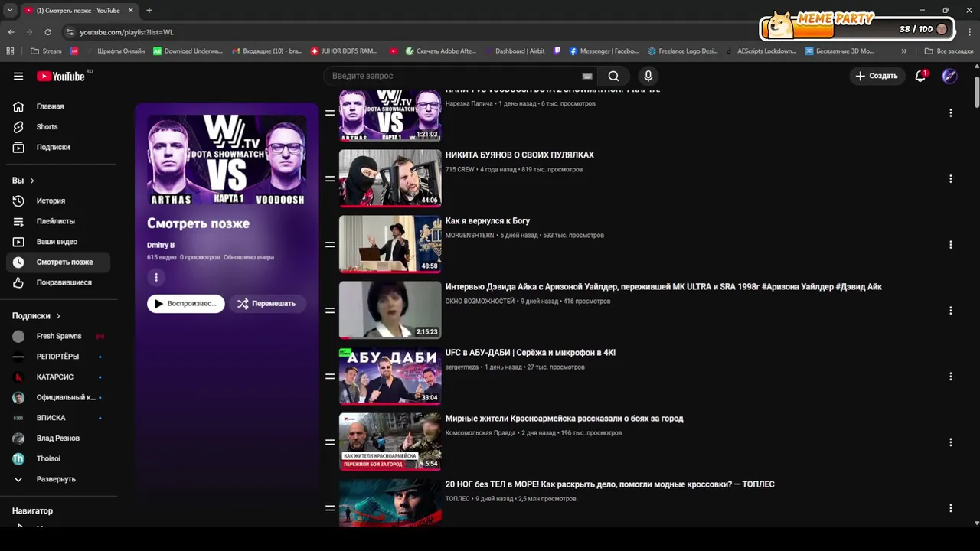980x551 pixels.
Task: Open options for Arthas vs Voodoosh list video
Action: click(x=950, y=113)
